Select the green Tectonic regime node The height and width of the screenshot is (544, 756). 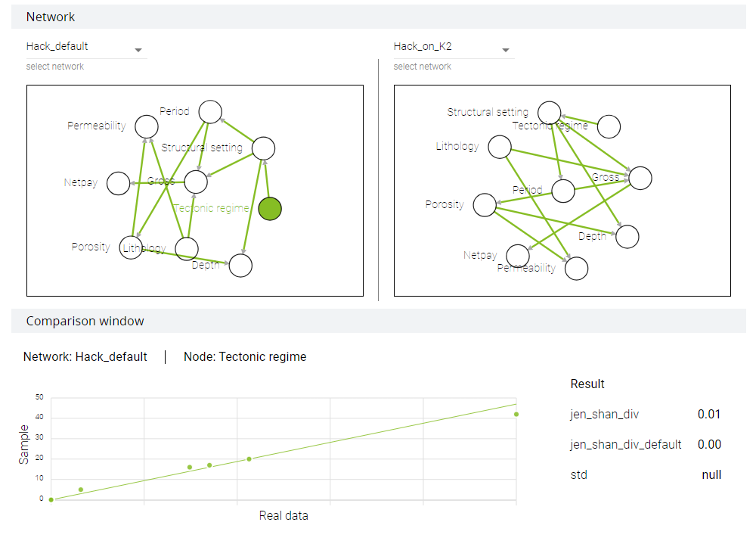(x=270, y=209)
